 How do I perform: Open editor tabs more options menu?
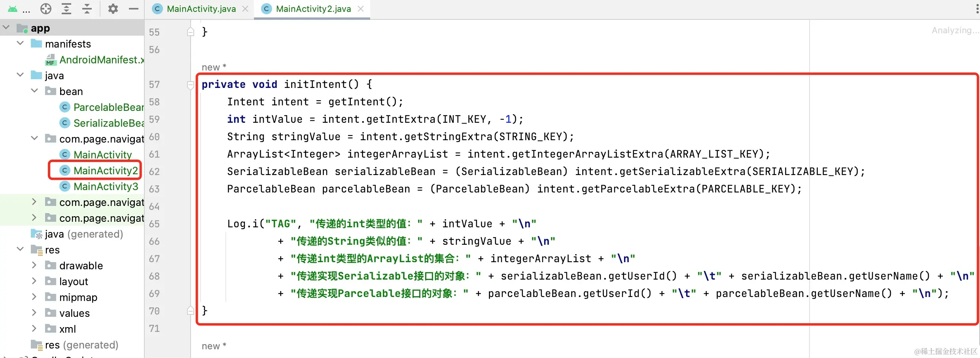coord(977,9)
